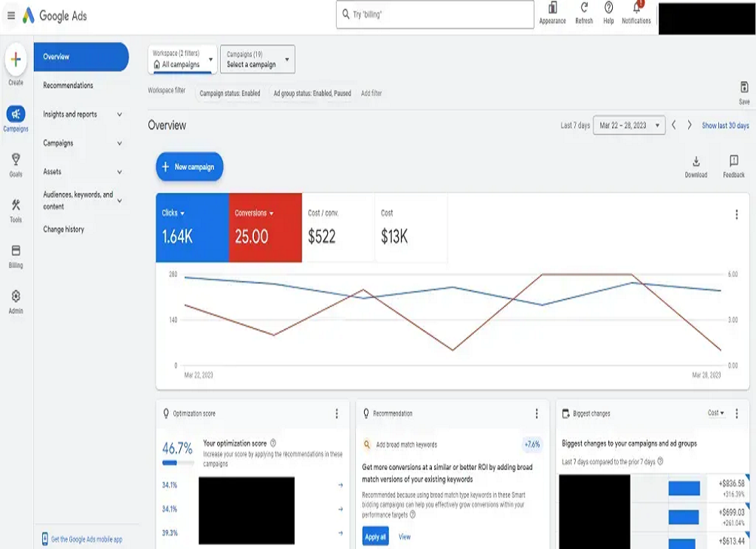The height and width of the screenshot is (549, 756).
Task: Open the Admin gear icon
Action: (15, 296)
